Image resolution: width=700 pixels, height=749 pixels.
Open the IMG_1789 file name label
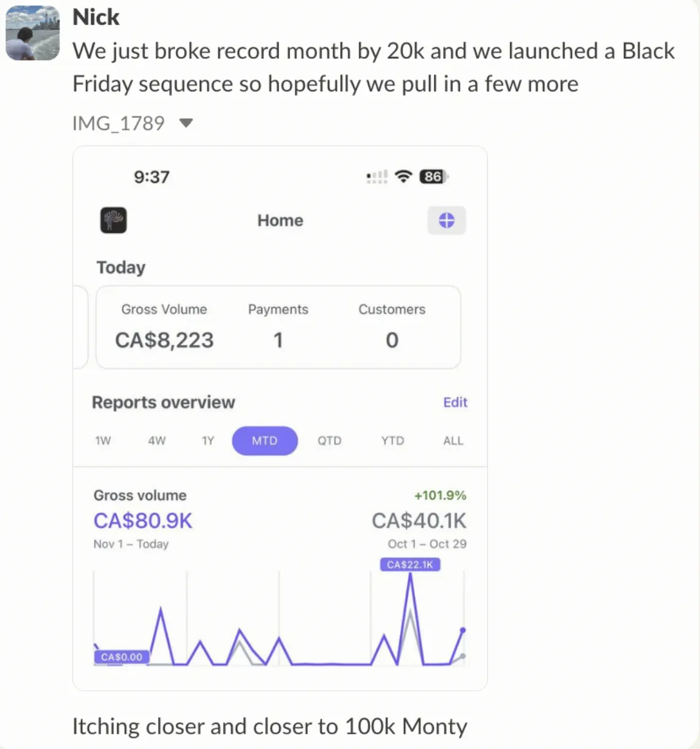(x=118, y=123)
